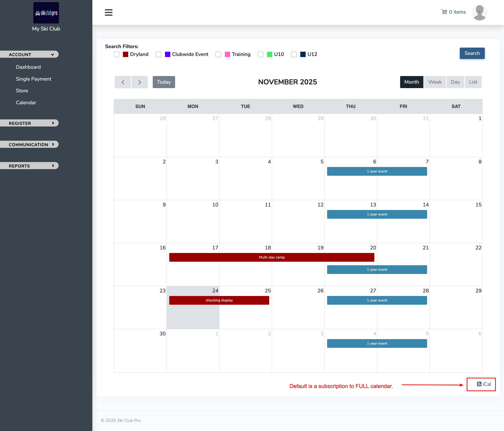Open the Multi-day camp event
Viewport: 504px width, 431px height.
click(x=272, y=257)
